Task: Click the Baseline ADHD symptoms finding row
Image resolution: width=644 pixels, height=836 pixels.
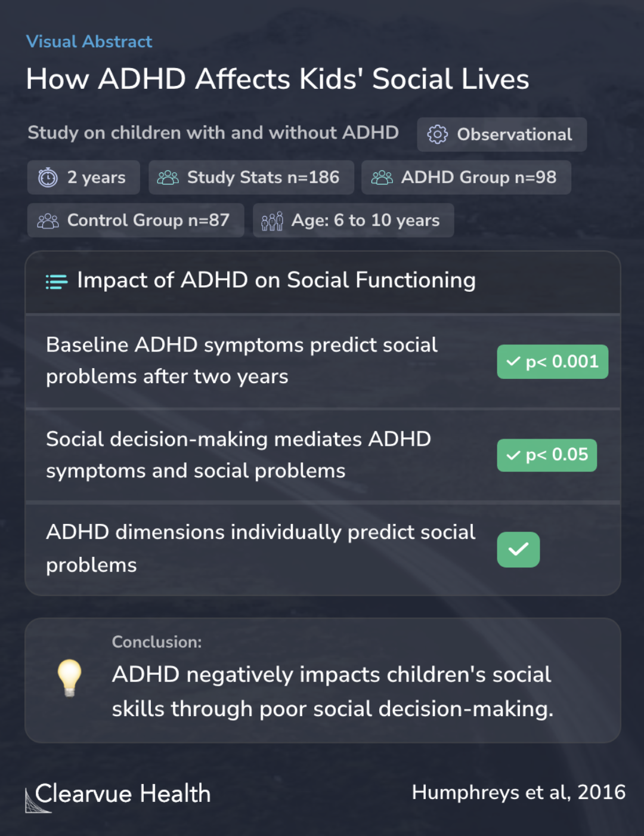Action: 323,361
